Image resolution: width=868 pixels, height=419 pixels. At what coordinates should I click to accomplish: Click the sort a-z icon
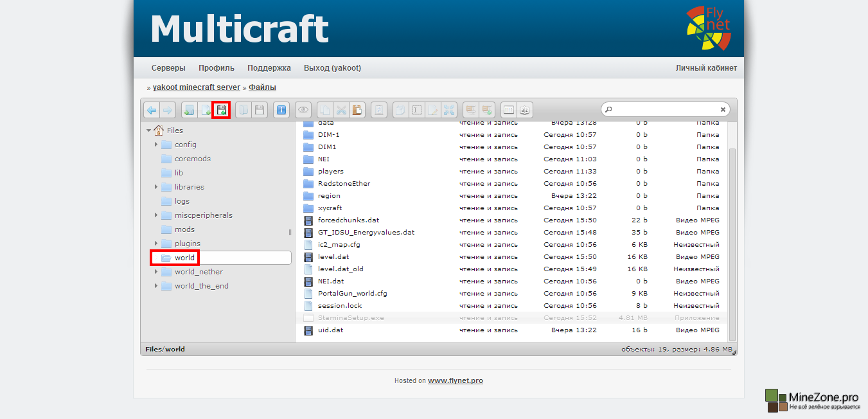525,111
